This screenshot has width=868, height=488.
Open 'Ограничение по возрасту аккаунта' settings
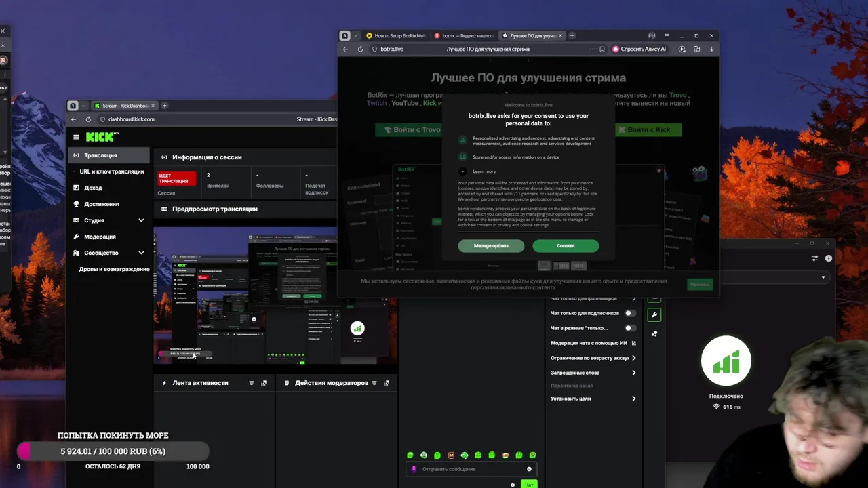tap(593, 358)
